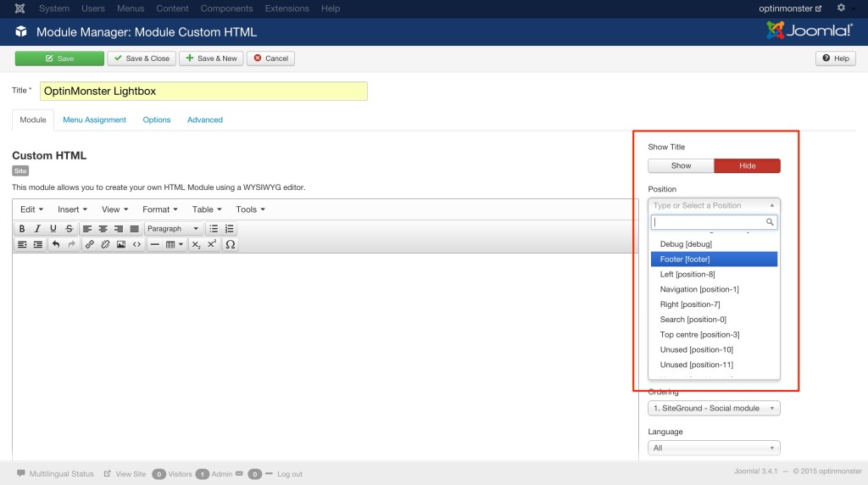Open the editor Edit menu
868x485 pixels.
31,209
